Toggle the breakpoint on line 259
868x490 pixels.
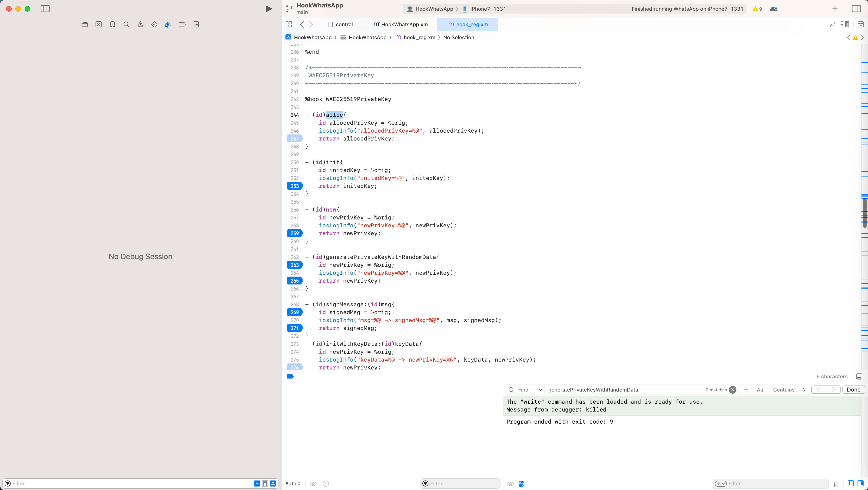point(295,233)
